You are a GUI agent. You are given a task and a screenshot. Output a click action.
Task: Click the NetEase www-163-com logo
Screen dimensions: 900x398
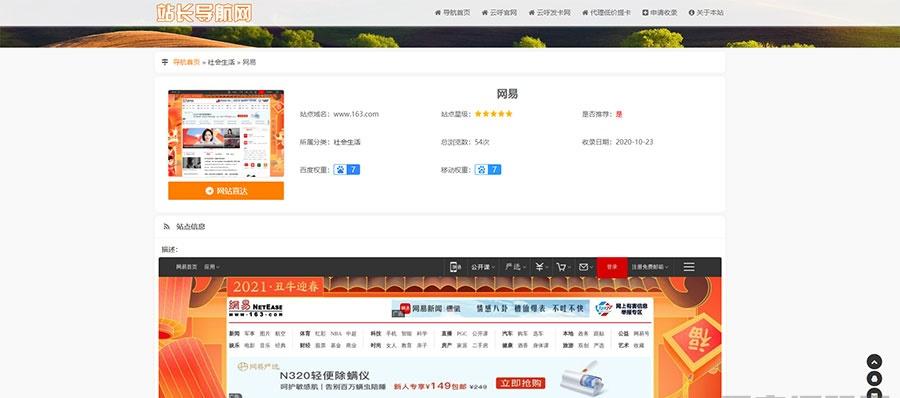point(256,309)
